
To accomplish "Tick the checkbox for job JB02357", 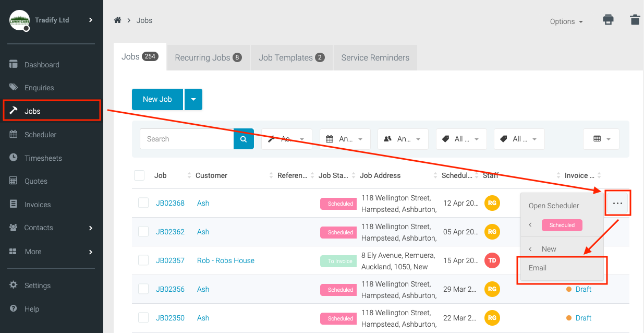I will [143, 260].
